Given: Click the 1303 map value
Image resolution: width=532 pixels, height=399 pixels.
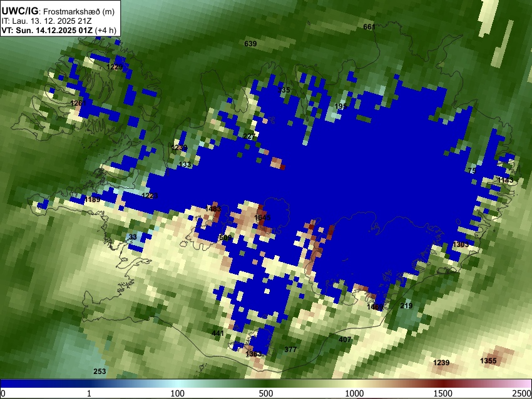Looking at the screenshot, I should (x=461, y=245).
